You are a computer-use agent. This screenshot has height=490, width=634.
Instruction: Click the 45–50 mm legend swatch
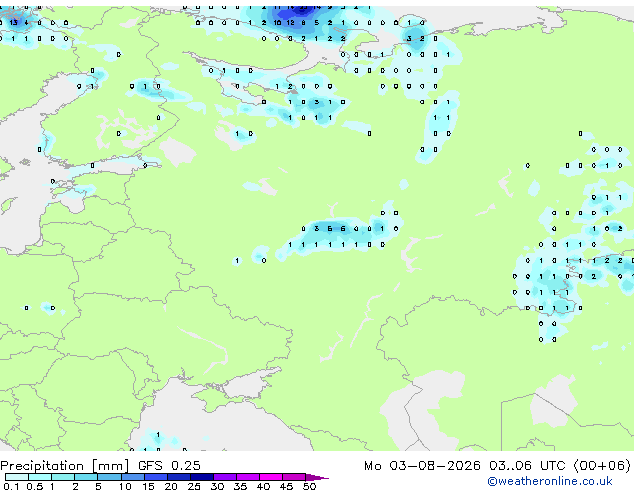click(x=294, y=477)
